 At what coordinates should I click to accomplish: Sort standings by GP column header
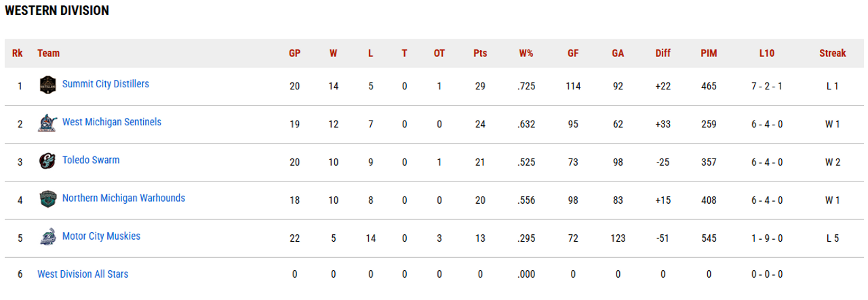(294, 53)
